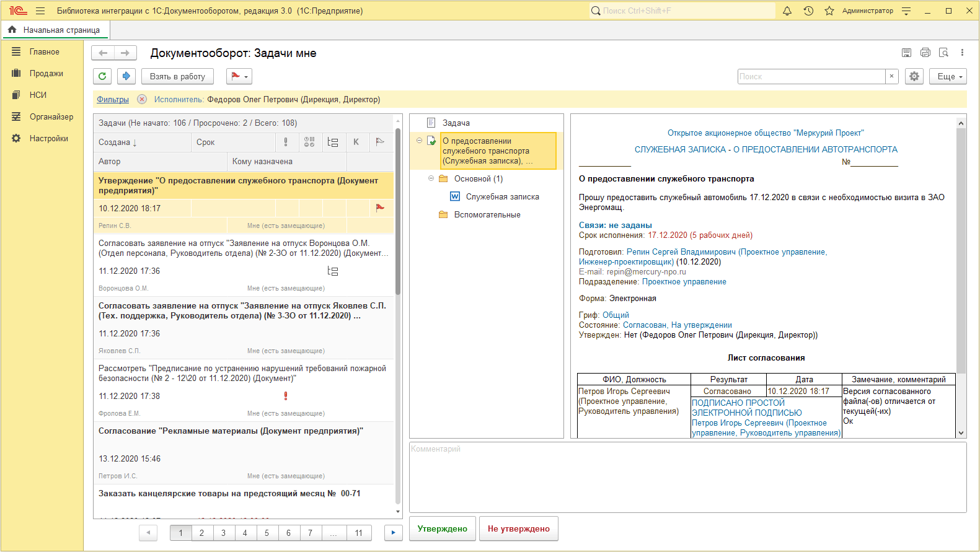Click in the Комментарий field
980x552 pixels.
click(x=687, y=477)
